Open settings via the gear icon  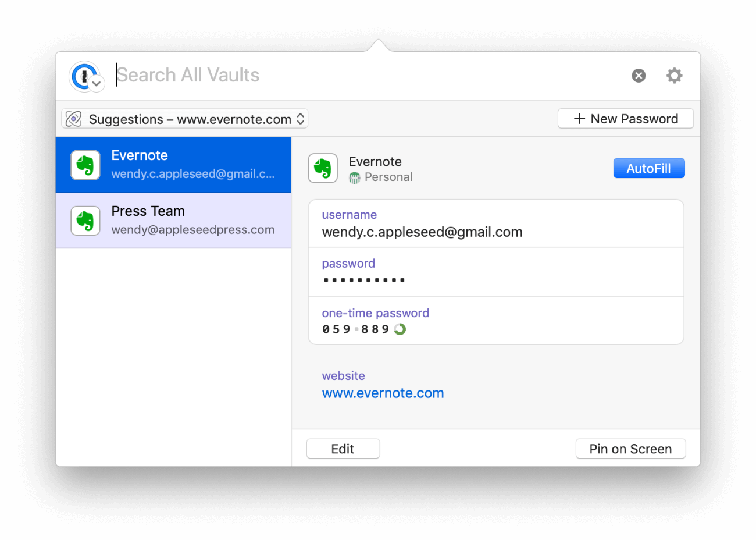674,76
